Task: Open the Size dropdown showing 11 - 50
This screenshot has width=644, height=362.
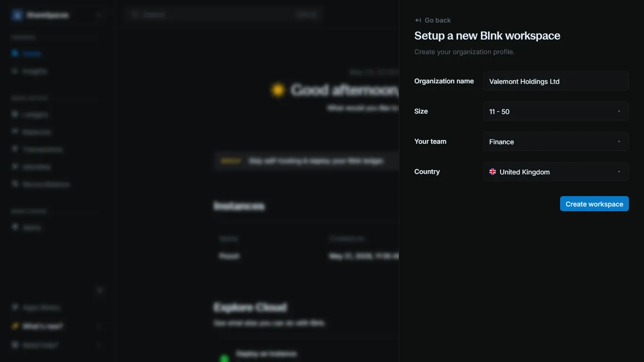Action: pyautogui.click(x=556, y=111)
